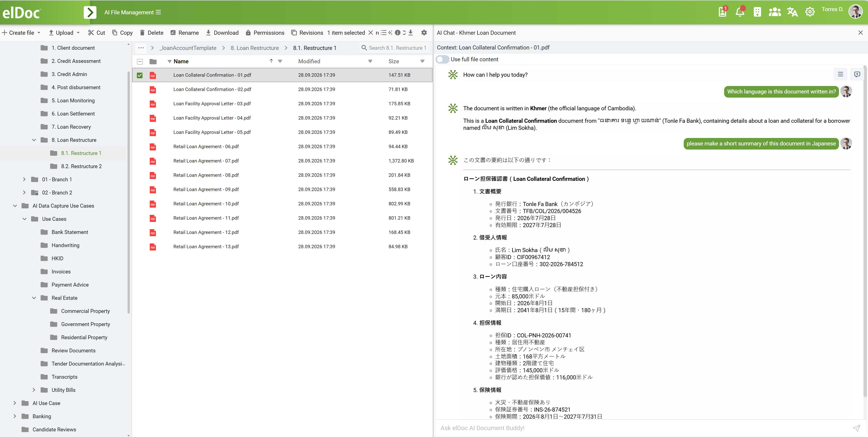Start a new chat with the plus-bubble icon
This screenshot has height=437, width=868.
857,74
